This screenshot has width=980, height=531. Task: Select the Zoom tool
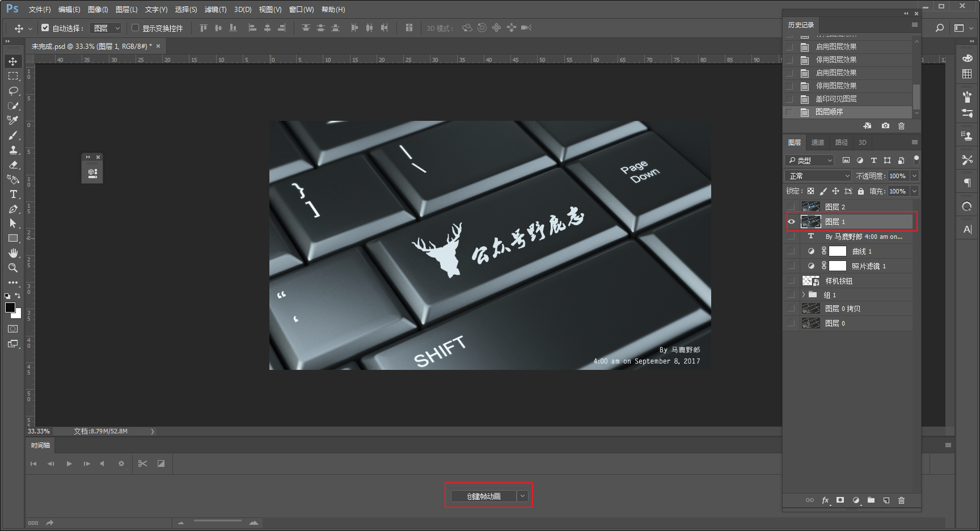pos(13,268)
